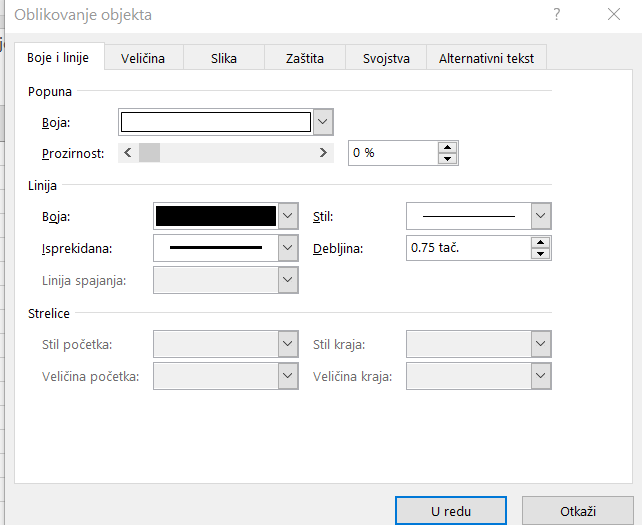Confirm with the U redu button

451,511
